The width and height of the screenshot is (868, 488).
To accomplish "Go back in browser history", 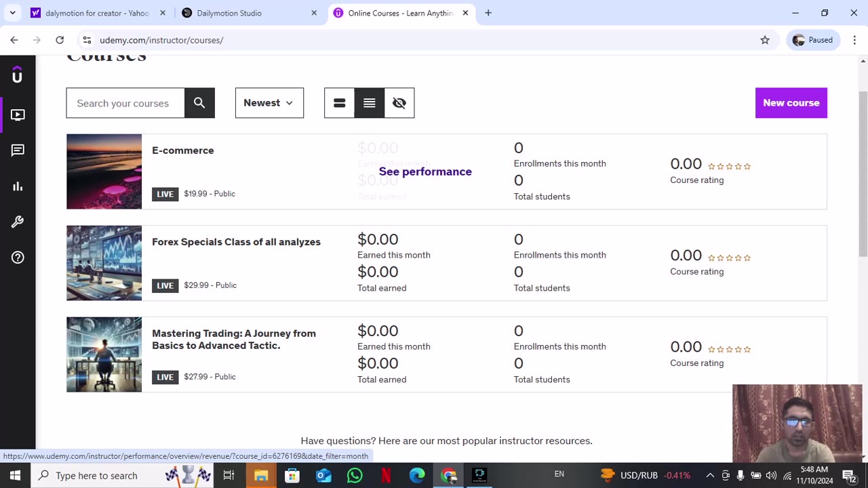I will 14,40.
